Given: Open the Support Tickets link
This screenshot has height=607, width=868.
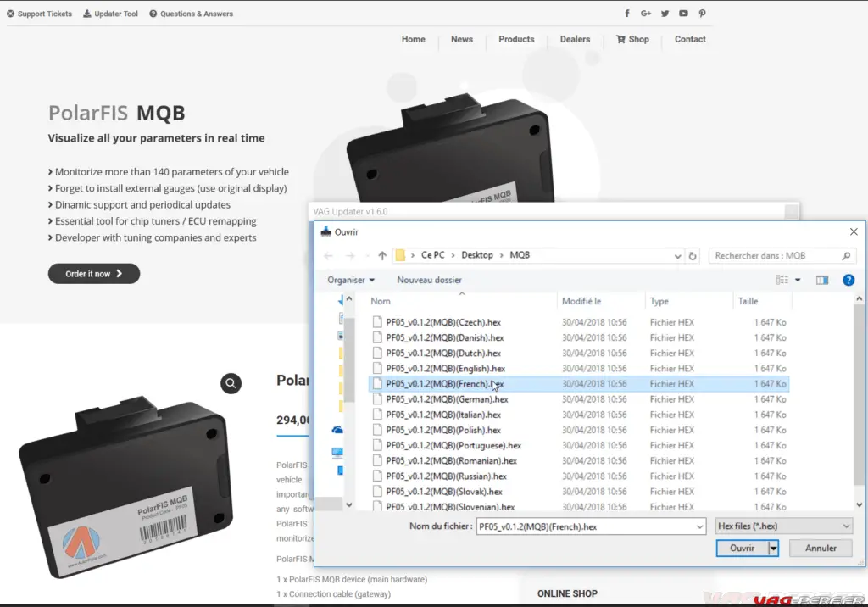Looking at the screenshot, I should tap(39, 14).
